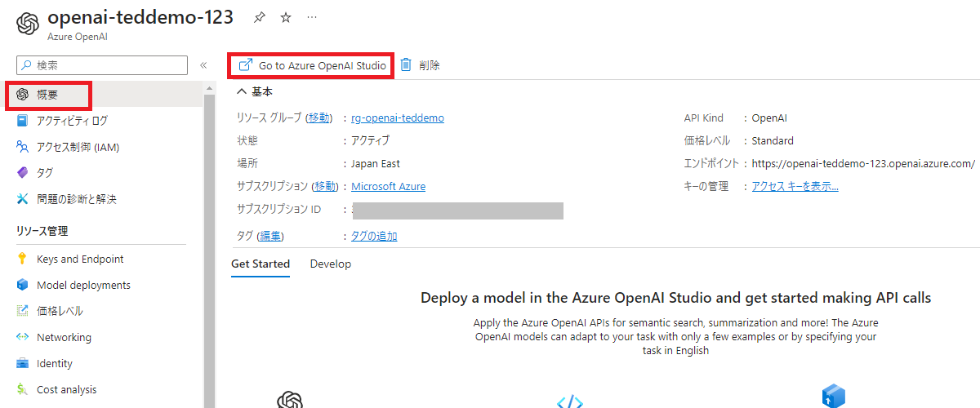The height and width of the screenshot is (408, 980).
Task: Open the more options ellipsis menu
Action: (x=313, y=17)
